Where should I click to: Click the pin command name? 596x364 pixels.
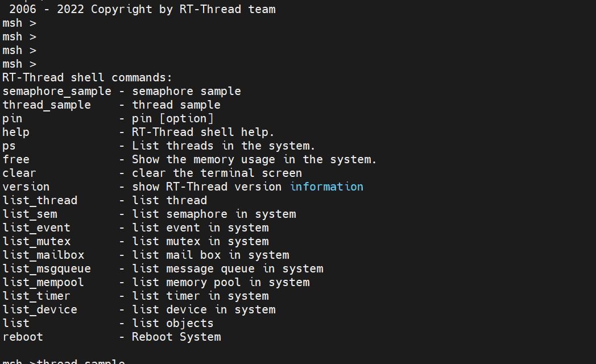tap(13, 118)
